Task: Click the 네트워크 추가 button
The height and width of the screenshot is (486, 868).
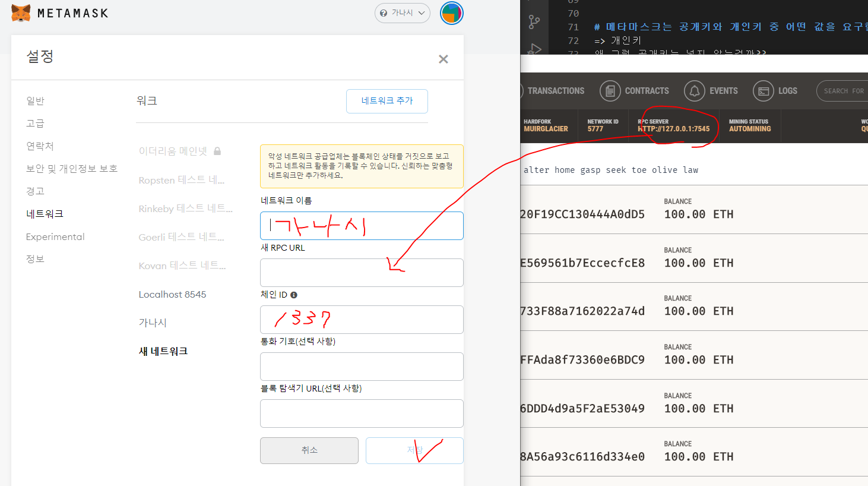Action: point(387,101)
